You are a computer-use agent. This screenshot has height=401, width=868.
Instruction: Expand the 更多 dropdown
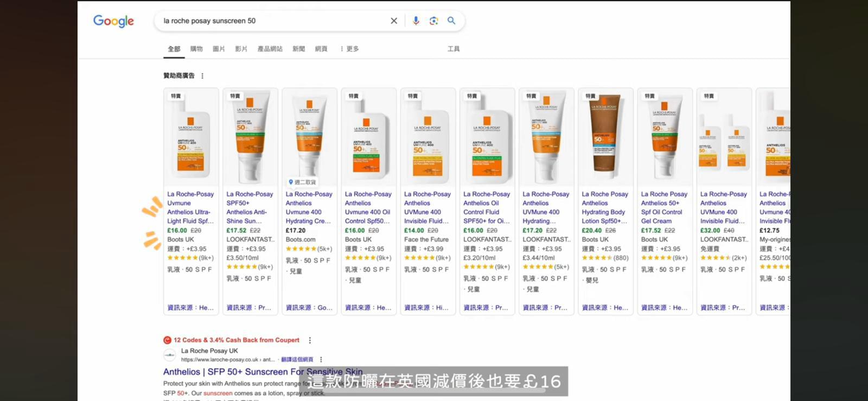(349, 49)
